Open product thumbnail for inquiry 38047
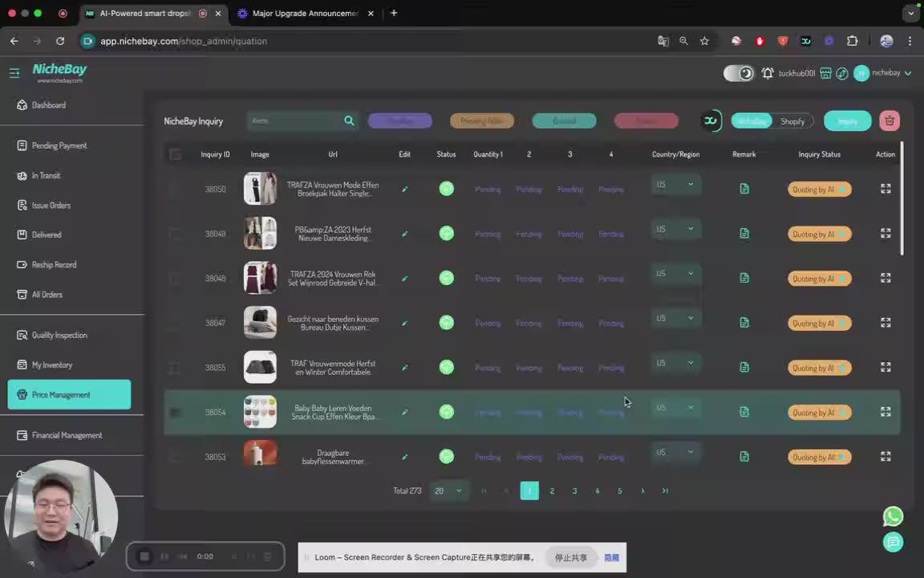924x578 pixels. tap(260, 323)
